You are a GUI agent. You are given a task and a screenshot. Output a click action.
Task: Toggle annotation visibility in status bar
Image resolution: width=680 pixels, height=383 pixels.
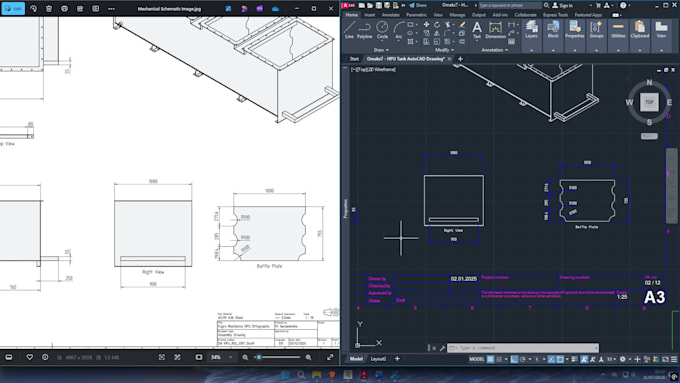584,359
